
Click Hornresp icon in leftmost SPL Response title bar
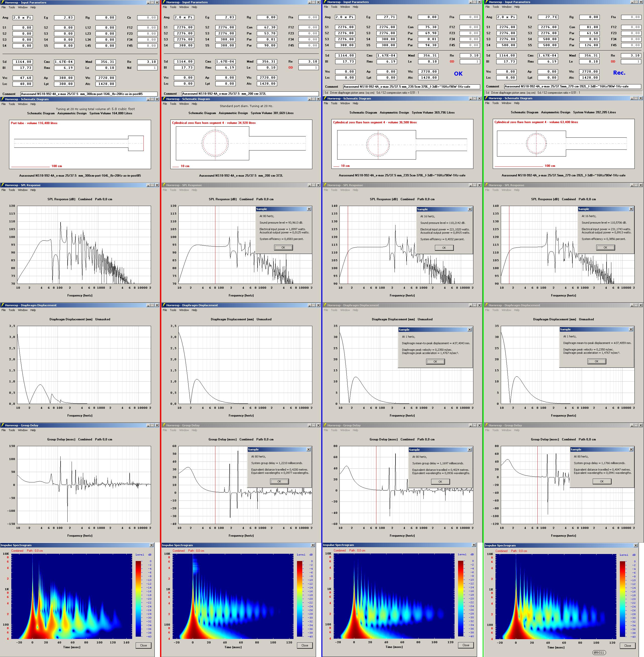pyautogui.click(x=3, y=185)
